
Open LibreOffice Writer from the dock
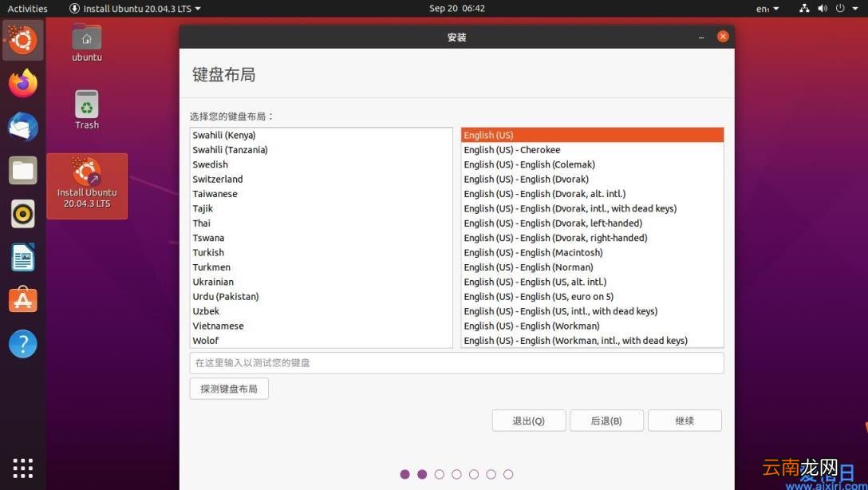22,257
